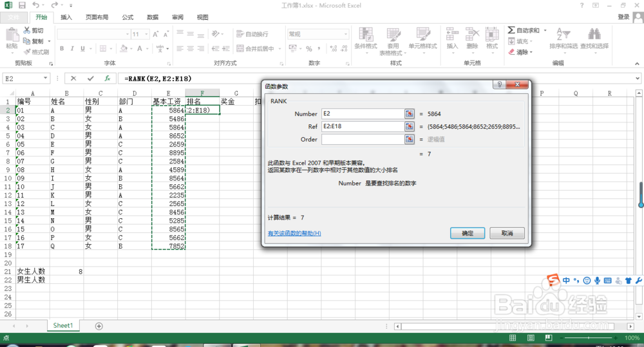The height and width of the screenshot is (347, 644).
Task: Switch to Data (数据) tab
Action: (x=153, y=17)
